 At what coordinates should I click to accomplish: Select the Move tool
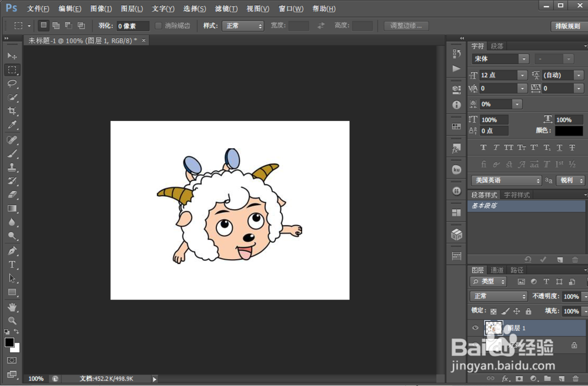tap(12, 56)
